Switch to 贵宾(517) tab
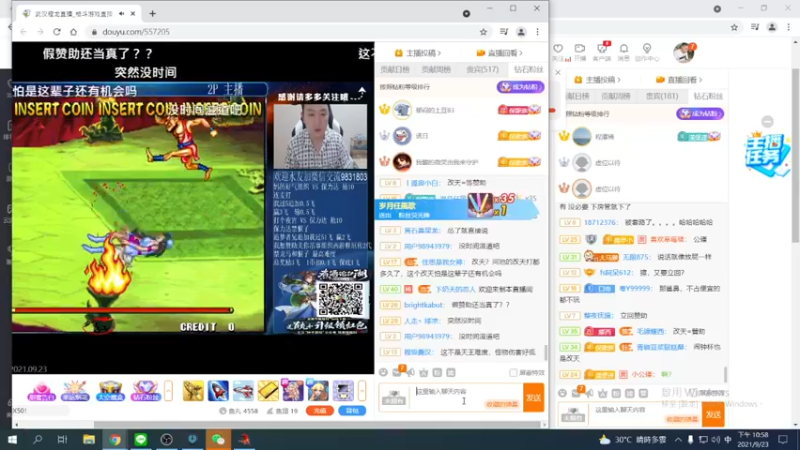 click(x=482, y=69)
